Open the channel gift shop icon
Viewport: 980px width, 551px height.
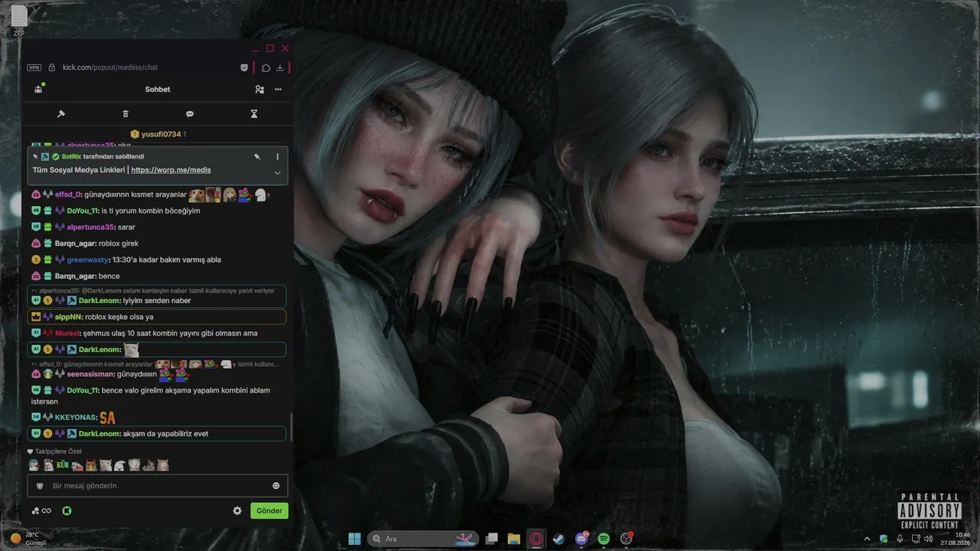click(x=38, y=90)
